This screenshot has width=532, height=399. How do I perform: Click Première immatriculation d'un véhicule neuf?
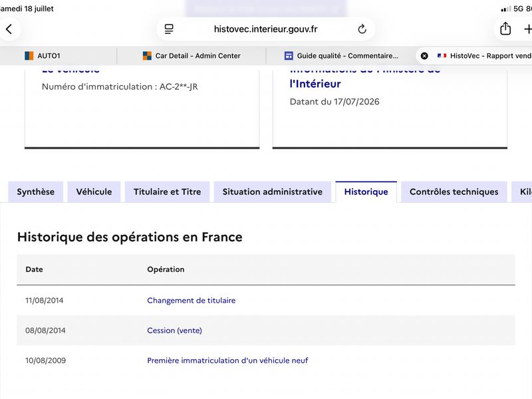(227, 360)
